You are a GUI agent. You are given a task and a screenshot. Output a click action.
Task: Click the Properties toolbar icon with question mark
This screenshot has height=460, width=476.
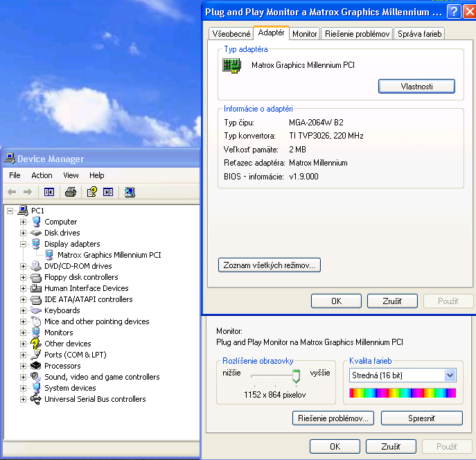(91, 192)
